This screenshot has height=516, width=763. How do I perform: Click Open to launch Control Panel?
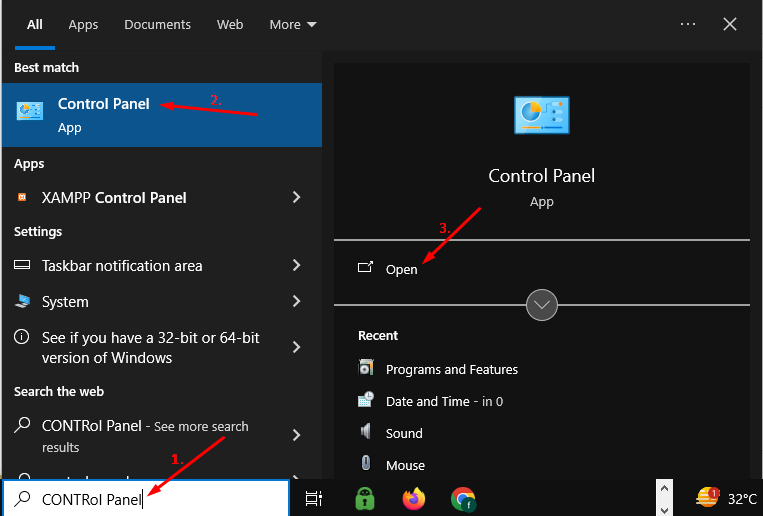401,269
